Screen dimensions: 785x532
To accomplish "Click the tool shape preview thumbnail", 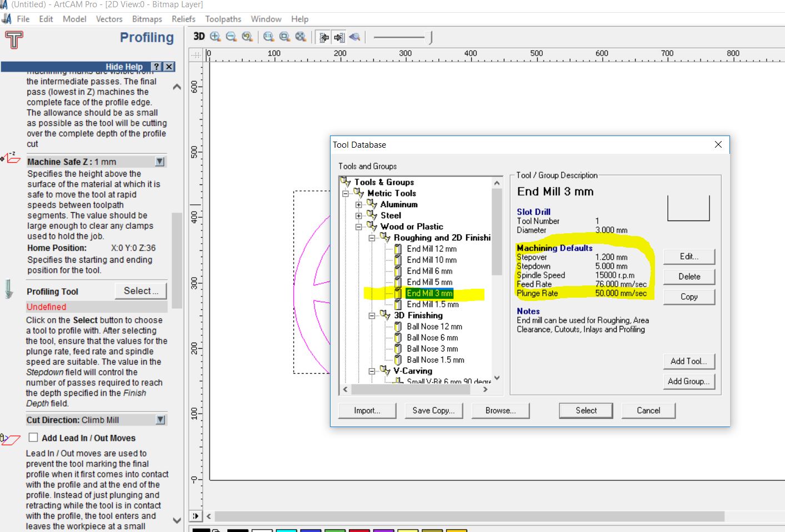I will 688,208.
